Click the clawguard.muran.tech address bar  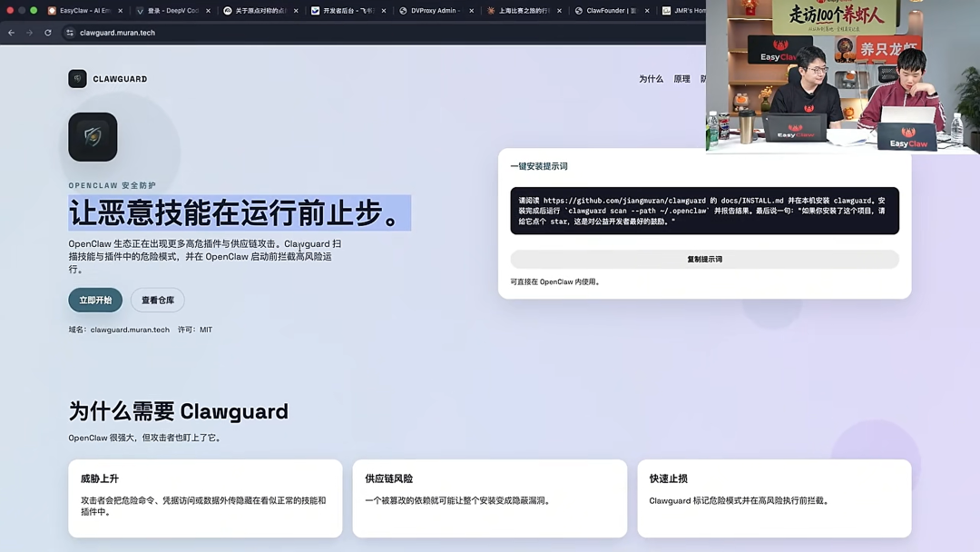pos(117,33)
